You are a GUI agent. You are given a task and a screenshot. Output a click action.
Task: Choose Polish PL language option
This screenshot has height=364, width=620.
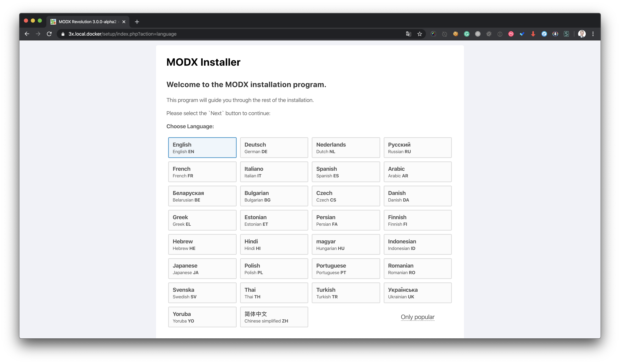[274, 269]
